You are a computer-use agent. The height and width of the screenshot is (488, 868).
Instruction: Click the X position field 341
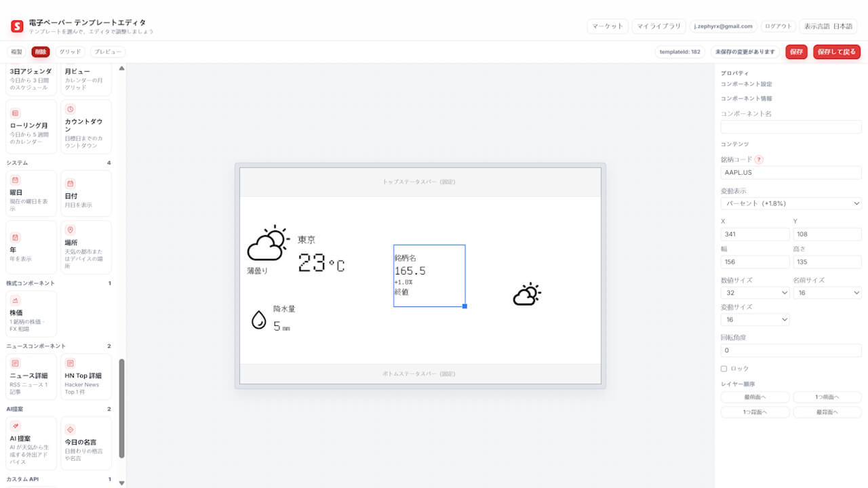[755, 234]
